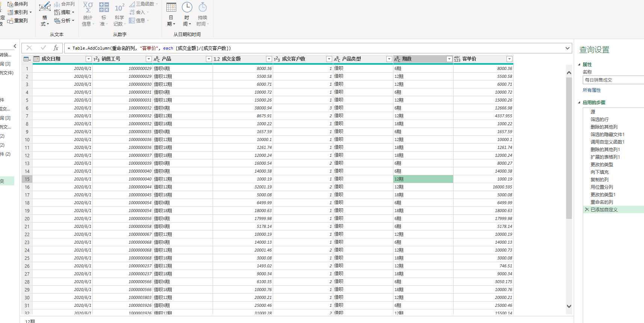Click the vertical scrollbar thumb of grid
This screenshot has width=644, height=323.
pyautogui.click(x=569, y=148)
